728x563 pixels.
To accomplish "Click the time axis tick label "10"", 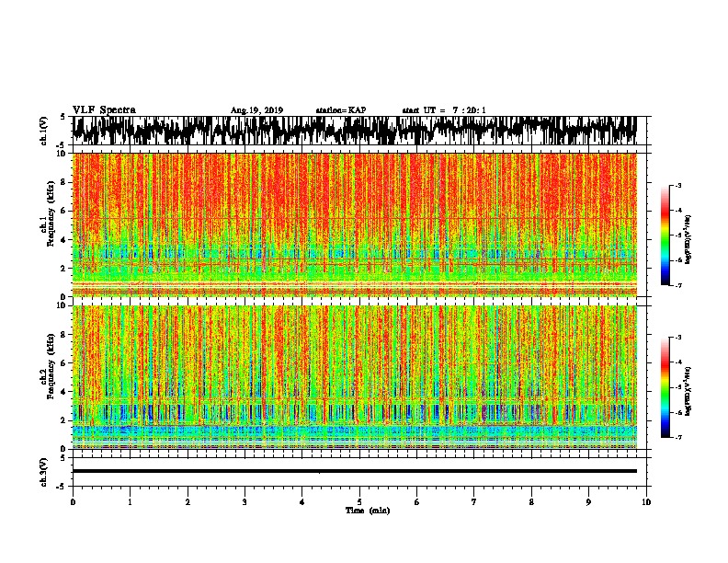I will (646, 502).
